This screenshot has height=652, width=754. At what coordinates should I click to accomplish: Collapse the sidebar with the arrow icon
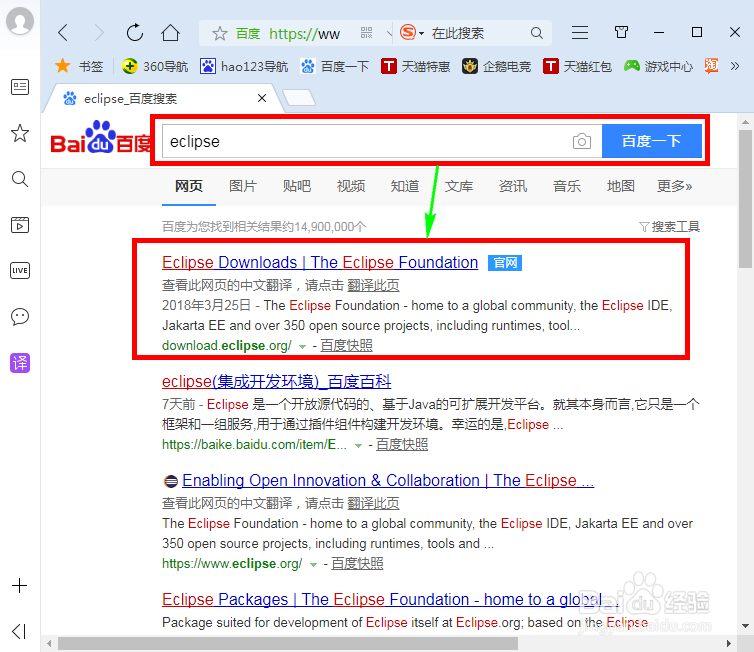(x=19, y=631)
